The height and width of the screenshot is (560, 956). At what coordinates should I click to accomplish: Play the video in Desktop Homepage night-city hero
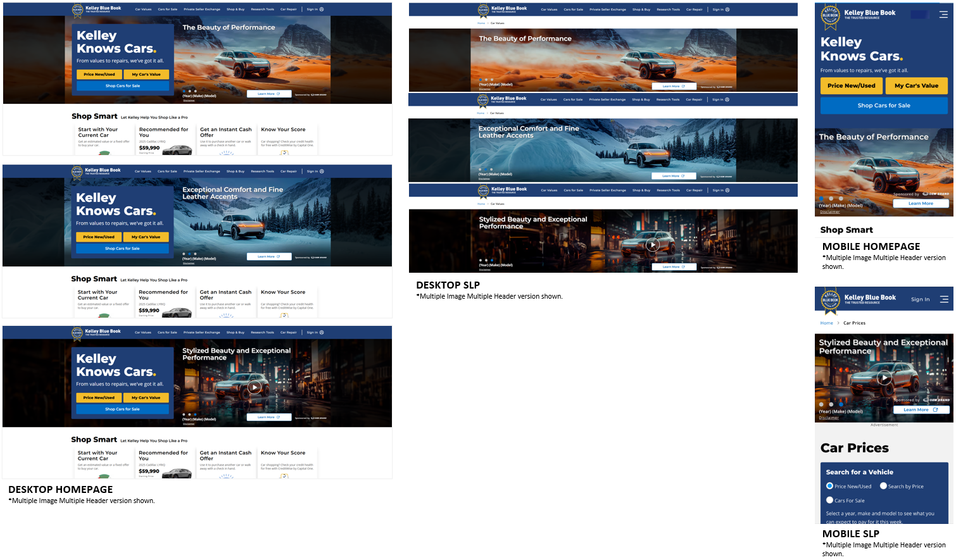point(254,387)
